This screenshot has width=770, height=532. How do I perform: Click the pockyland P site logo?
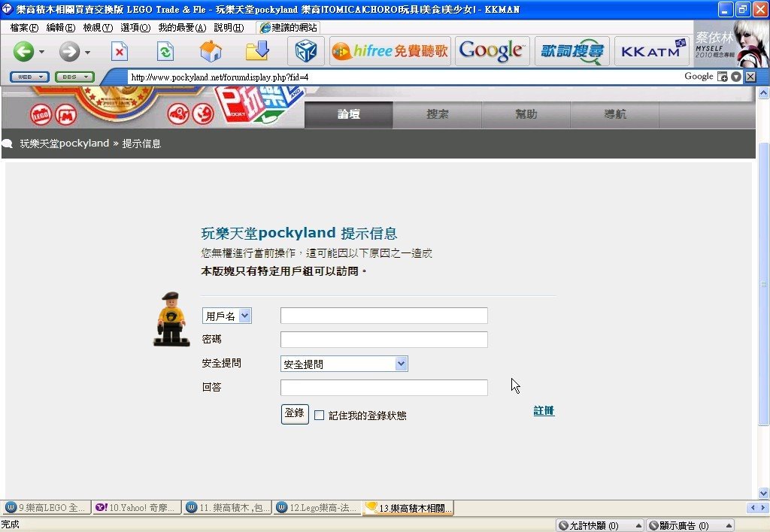tap(260, 104)
